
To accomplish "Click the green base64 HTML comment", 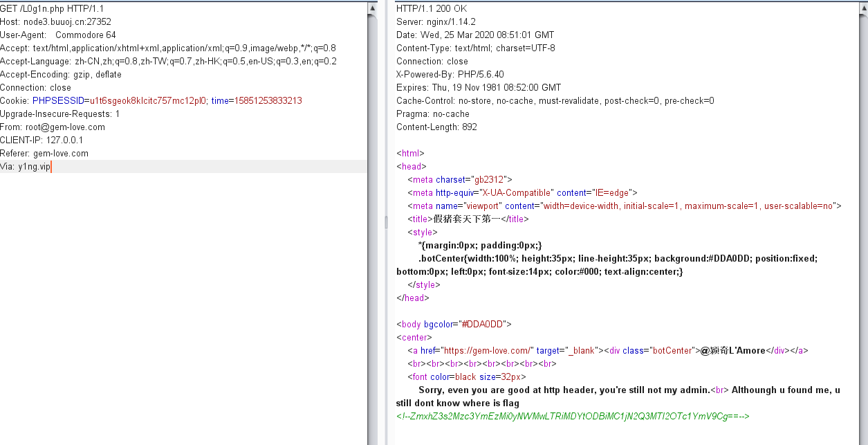I will tap(573, 417).
